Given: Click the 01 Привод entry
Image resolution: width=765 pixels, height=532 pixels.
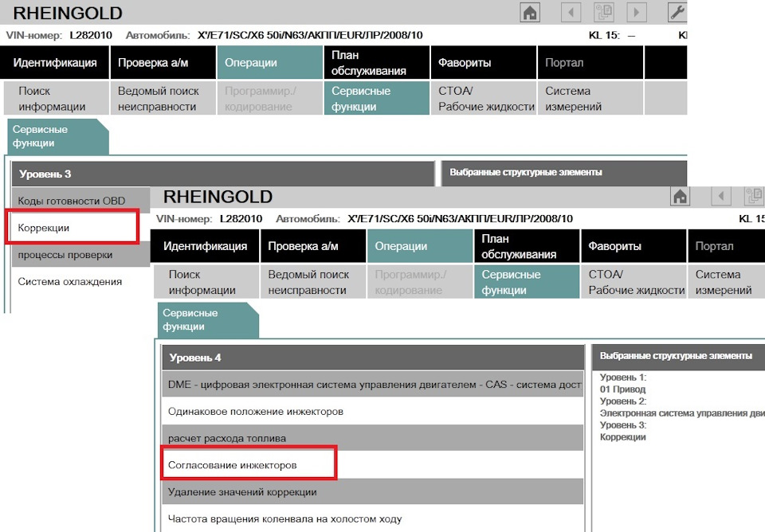Looking at the screenshot, I should pyautogui.click(x=622, y=389).
